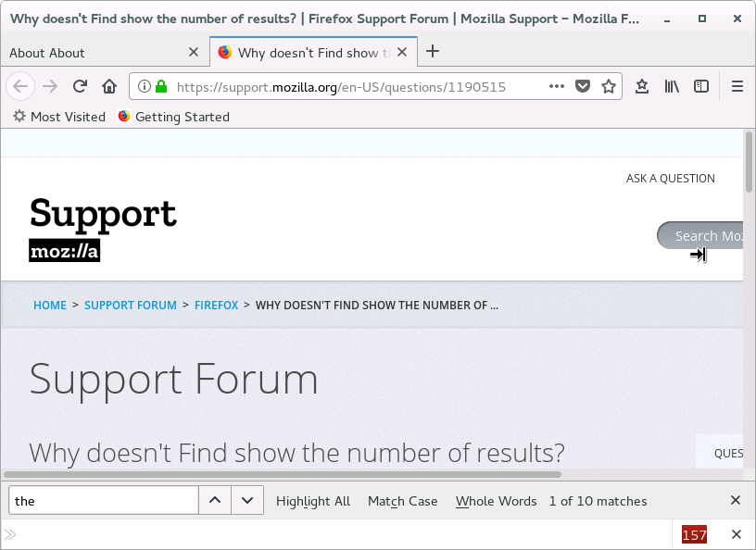Viewport: 756px width, 550px height.
Task: Enable Match Case option
Action: coord(402,501)
